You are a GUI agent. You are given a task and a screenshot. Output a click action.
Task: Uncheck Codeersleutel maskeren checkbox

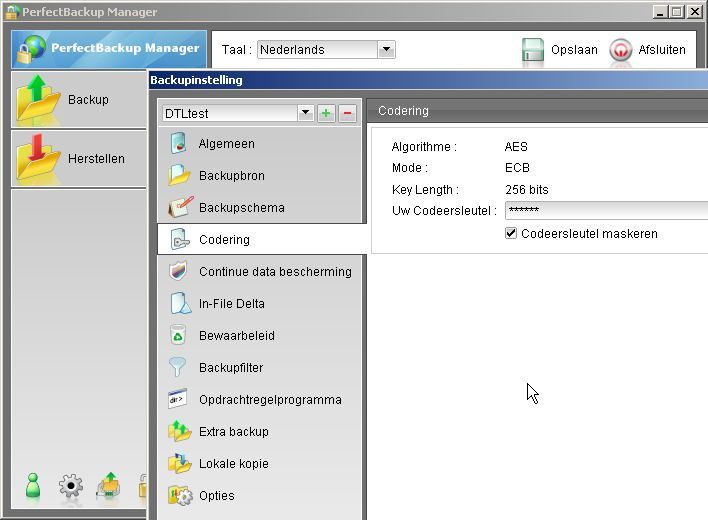(x=511, y=233)
